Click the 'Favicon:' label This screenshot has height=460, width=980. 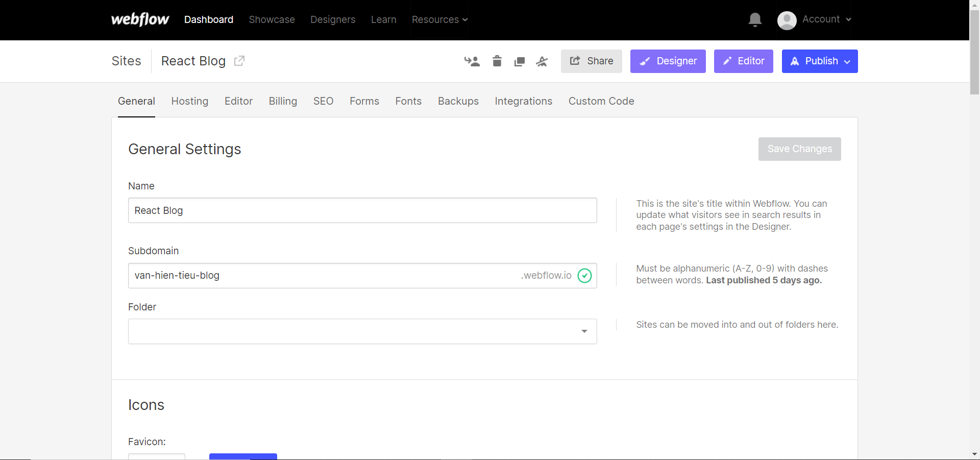pyautogui.click(x=147, y=442)
